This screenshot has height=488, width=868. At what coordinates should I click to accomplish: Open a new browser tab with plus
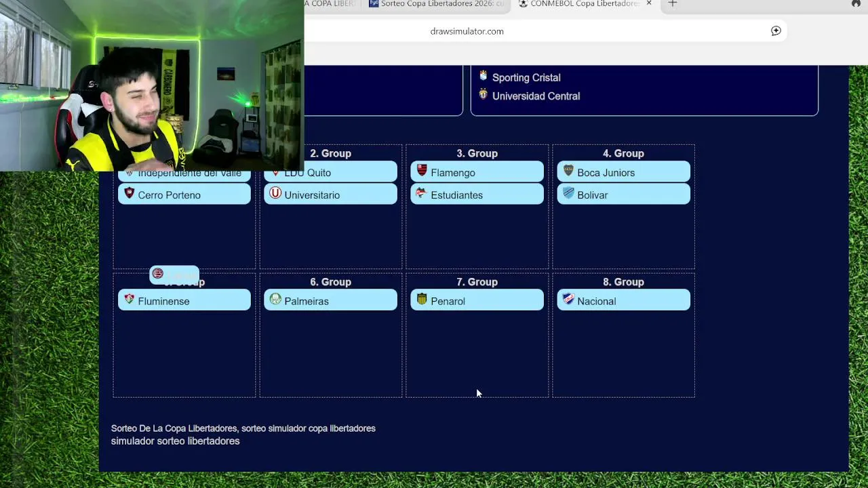click(673, 3)
